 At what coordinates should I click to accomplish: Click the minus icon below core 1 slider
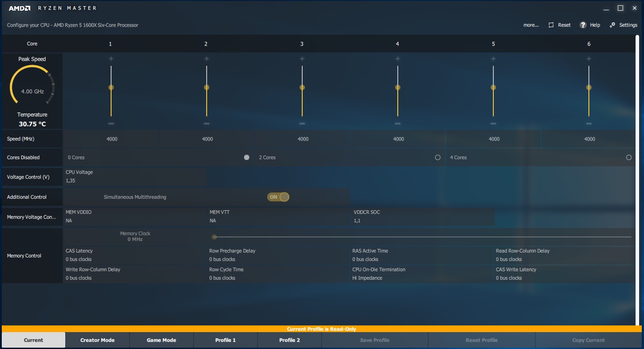click(111, 124)
